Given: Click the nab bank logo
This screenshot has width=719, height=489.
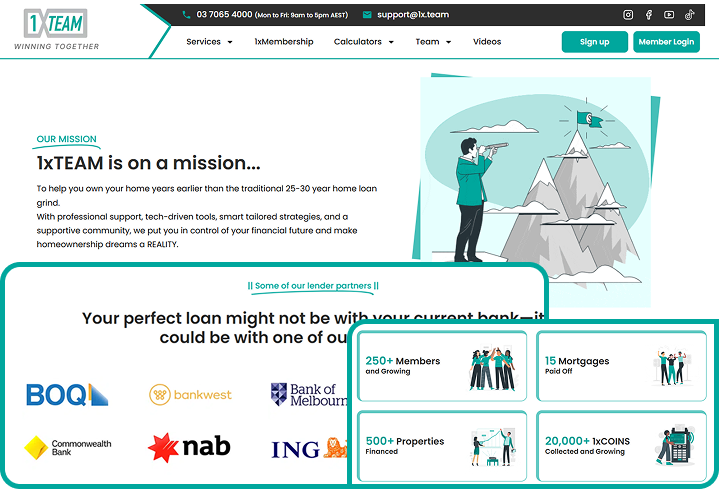Looking at the screenshot, I should 188,447.
